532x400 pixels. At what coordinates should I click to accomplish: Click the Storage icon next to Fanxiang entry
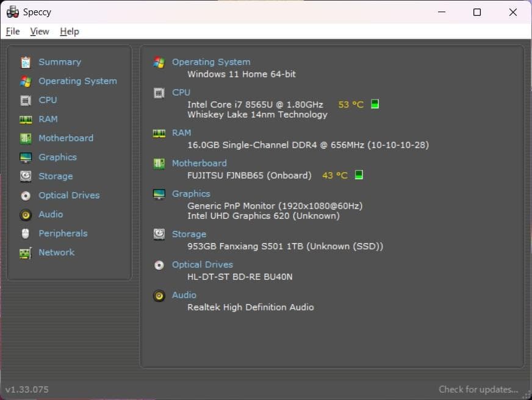[x=158, y=234]
